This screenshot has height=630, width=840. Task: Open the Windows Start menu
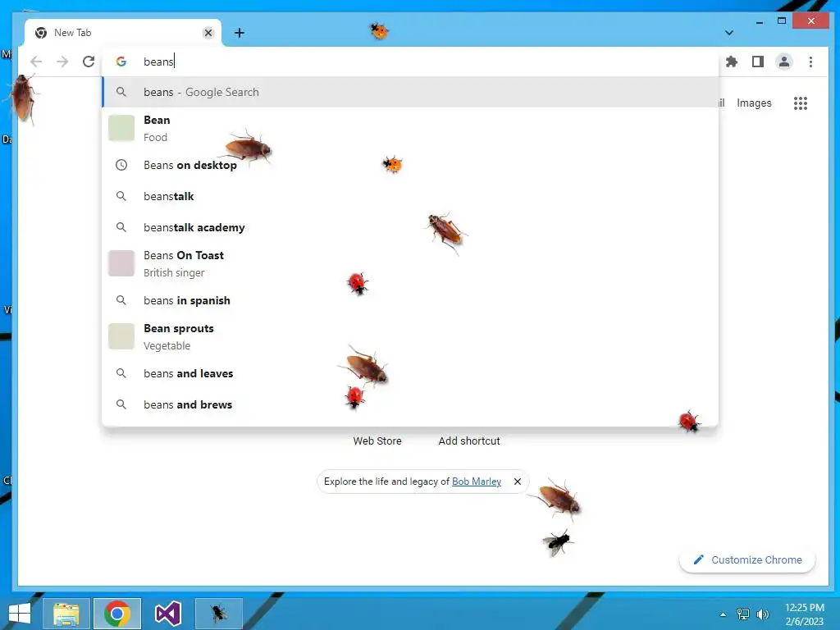(20, 614)
